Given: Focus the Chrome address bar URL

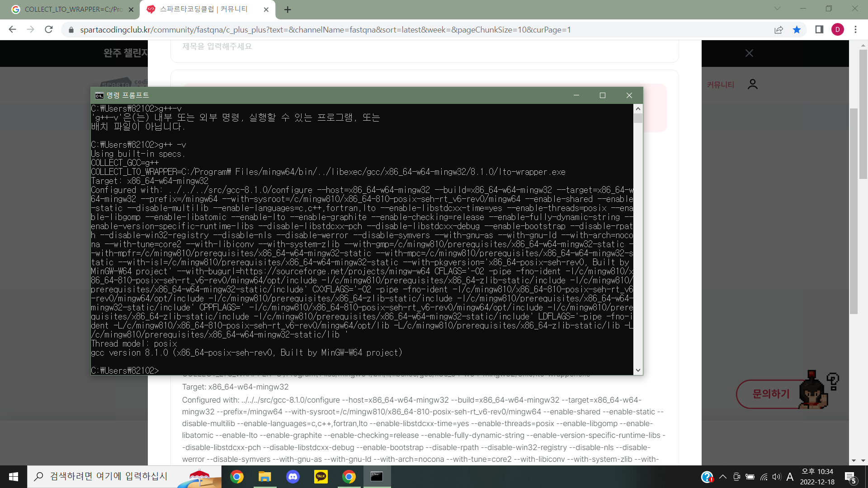Looking at the screenshot, I should (325, 30).
